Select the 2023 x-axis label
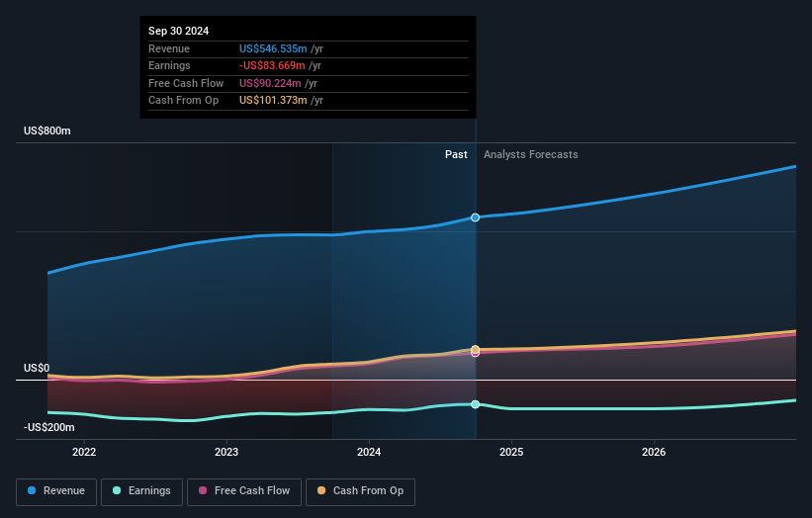The height and width of the screenshot is (518, 812). pyautogui.click(x=226, y=452)
